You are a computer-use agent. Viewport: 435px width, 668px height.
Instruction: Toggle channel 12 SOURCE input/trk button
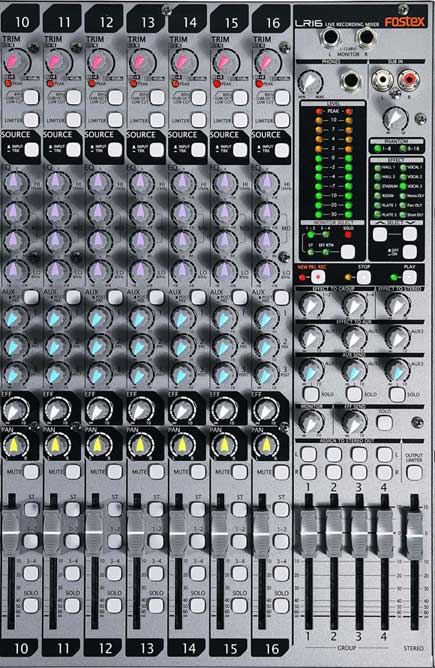[x=115, y=150]
